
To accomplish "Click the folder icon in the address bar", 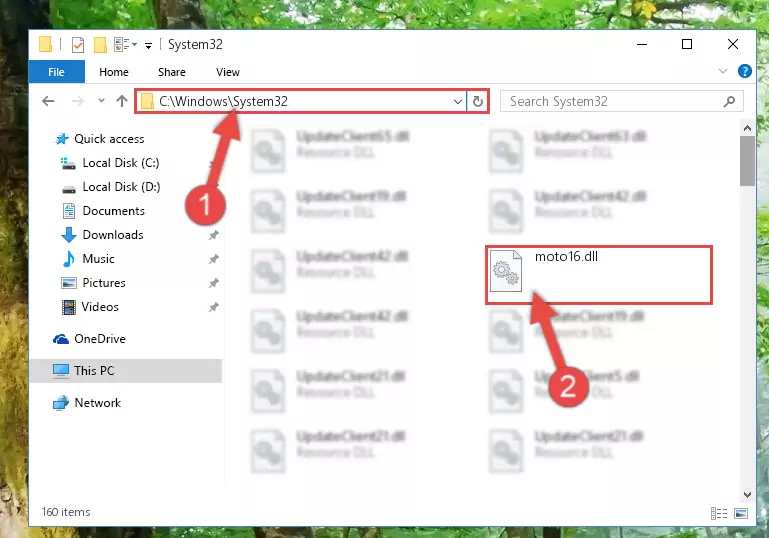I will click(147, 102).
